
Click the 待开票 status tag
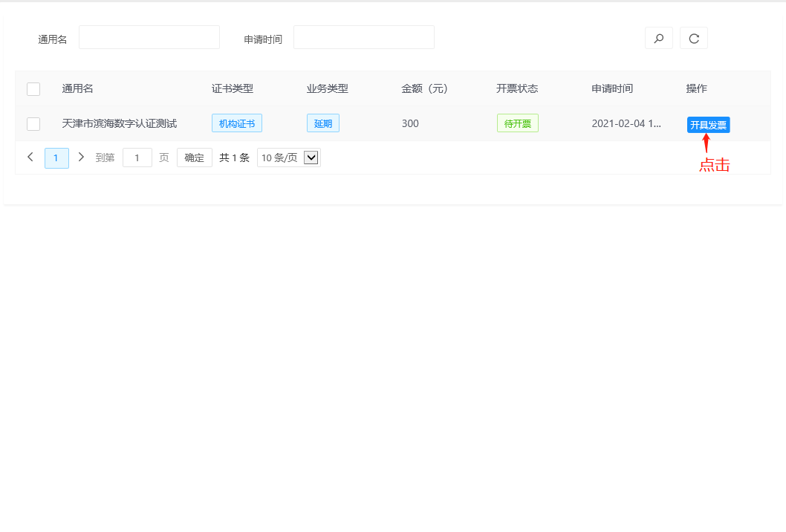[518, 123]
